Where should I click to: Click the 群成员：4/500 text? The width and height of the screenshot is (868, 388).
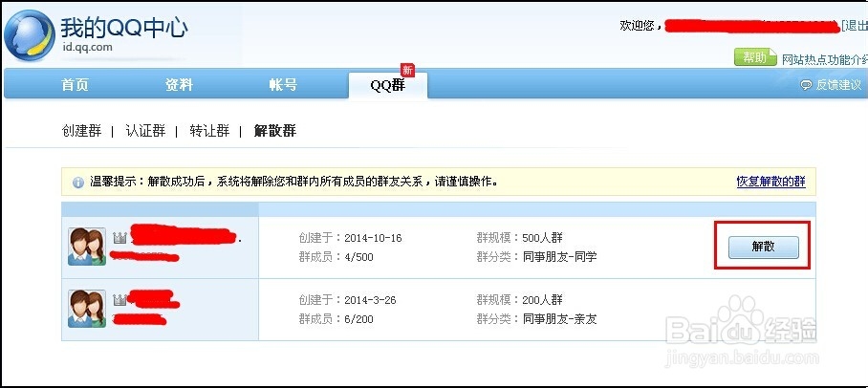pyautogui.click(x=336, y=257)
